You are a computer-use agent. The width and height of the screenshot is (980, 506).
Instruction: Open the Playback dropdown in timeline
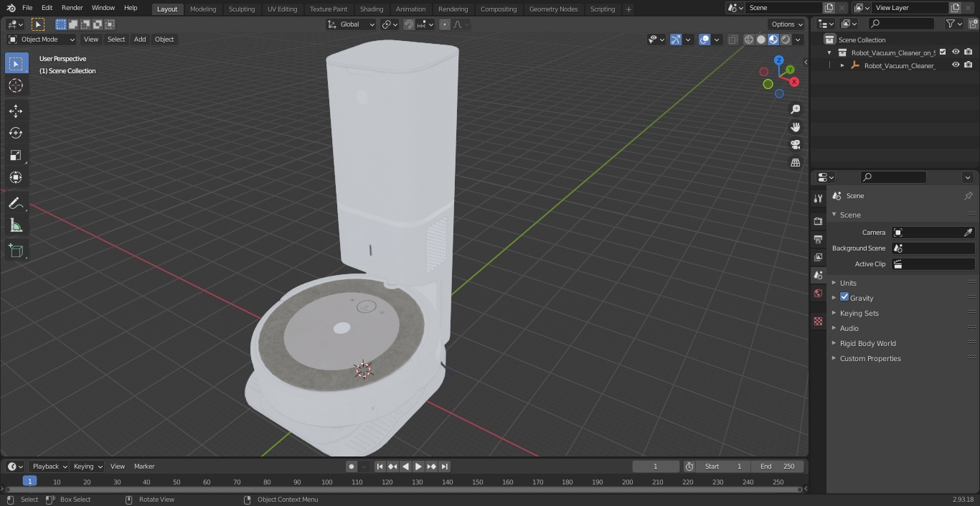[x=50, y=467]
